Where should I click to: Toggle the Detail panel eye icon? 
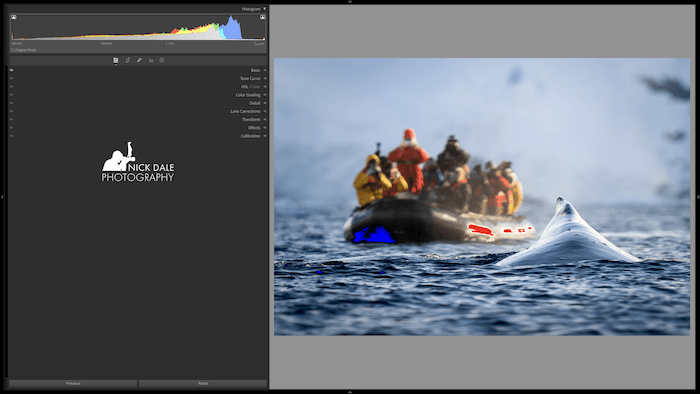[12, 103]
